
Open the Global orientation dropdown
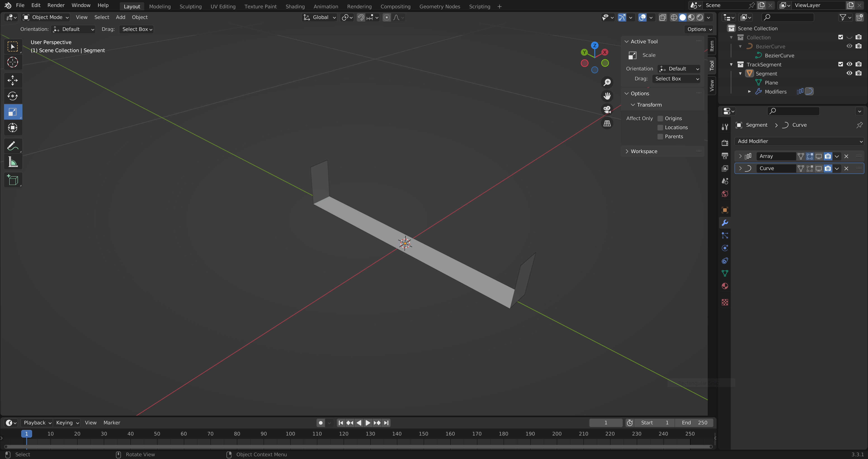319,17
